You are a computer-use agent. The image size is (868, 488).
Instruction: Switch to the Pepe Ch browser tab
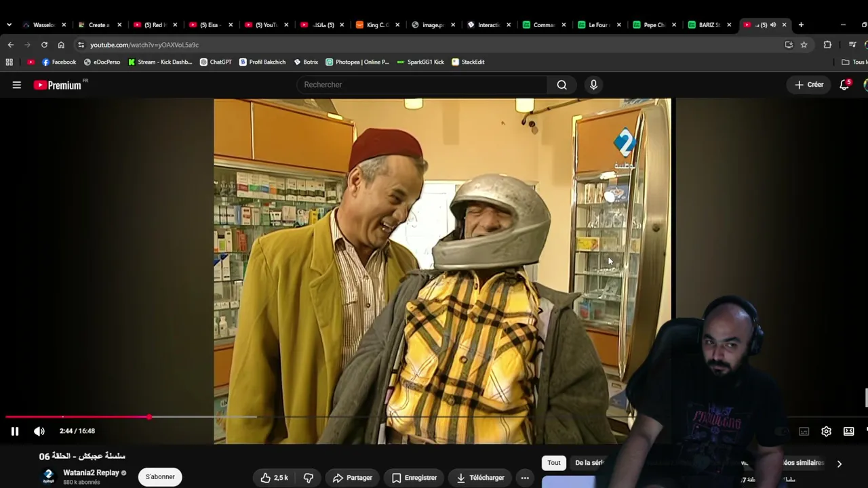pos(654,25)
